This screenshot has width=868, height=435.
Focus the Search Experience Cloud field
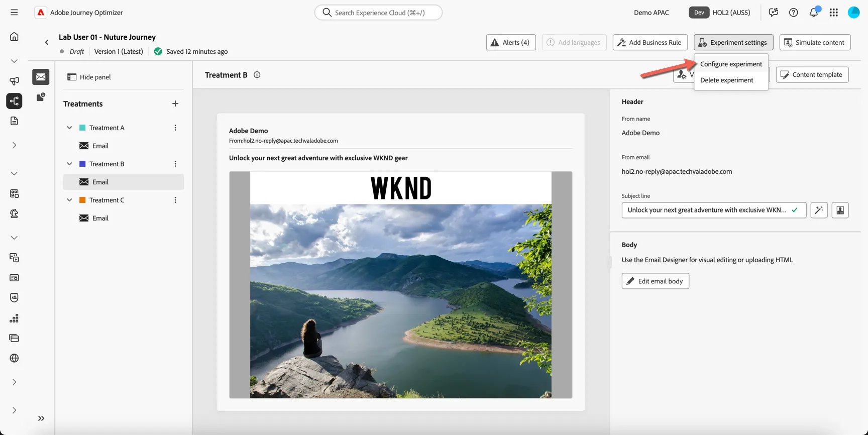(378, 13)
